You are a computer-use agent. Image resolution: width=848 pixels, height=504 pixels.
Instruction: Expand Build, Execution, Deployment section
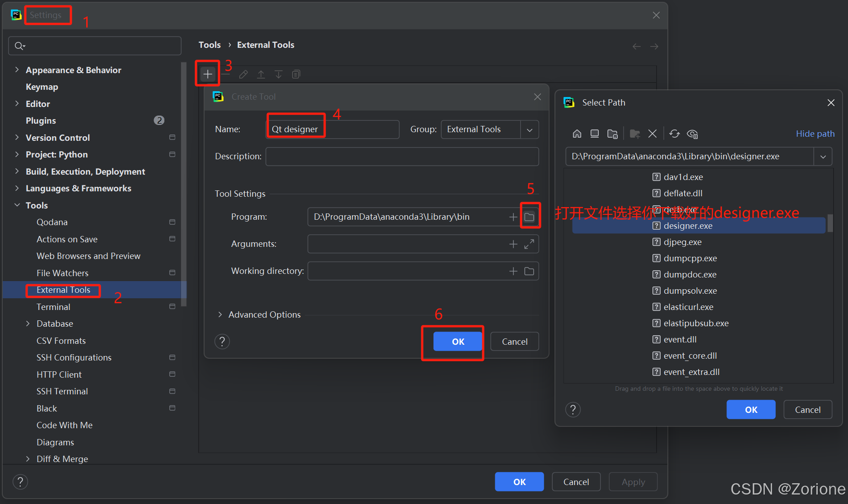tap(17, 171)
